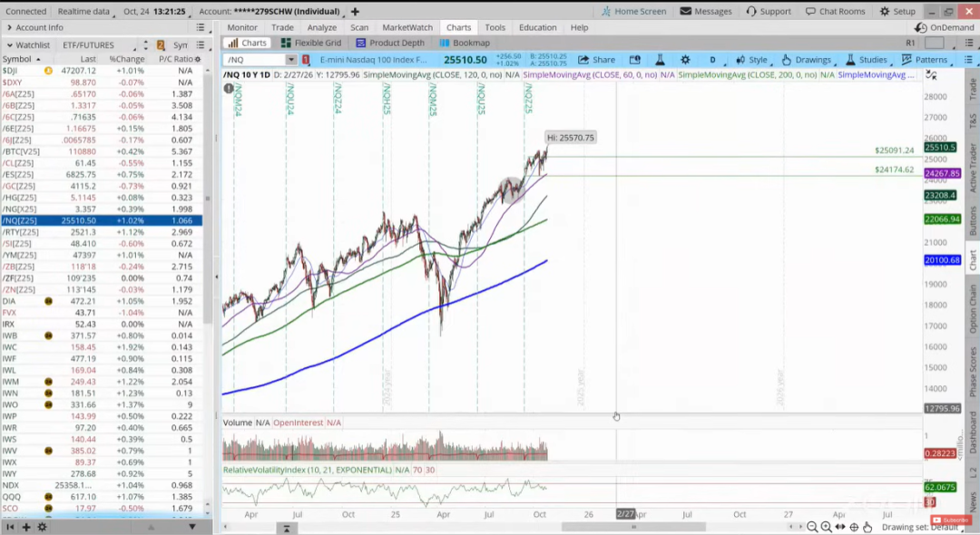
Task: Open Messages
Action: click(x=706, y=11)
